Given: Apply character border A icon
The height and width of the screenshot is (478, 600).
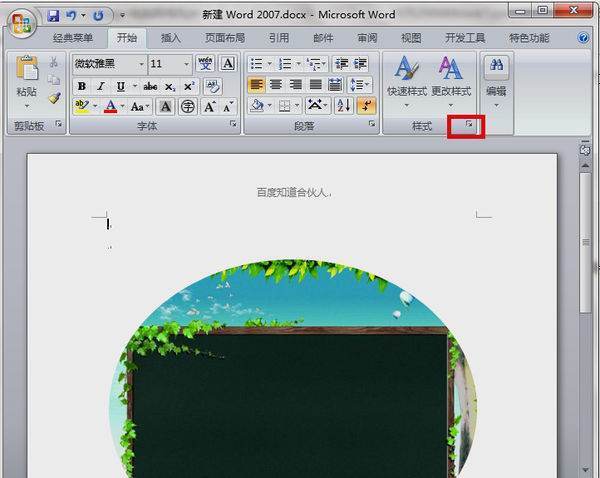Looking at the screenshot, I should click(228, 64).
